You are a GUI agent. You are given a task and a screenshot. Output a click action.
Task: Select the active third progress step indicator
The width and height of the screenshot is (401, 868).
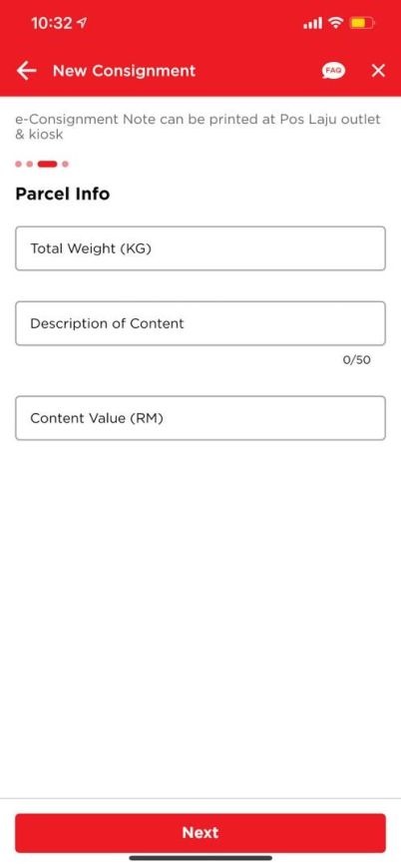pyautogui.click(x=48, y=164)
